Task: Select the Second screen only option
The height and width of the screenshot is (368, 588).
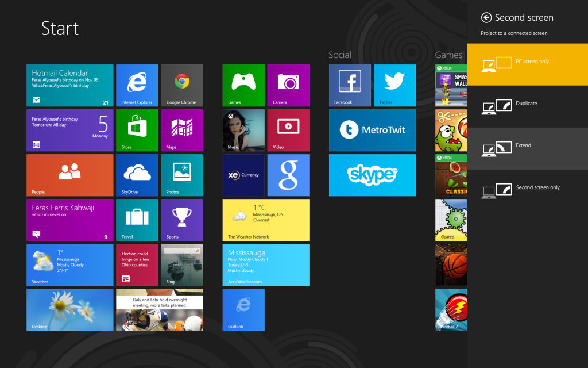Action: pyautogui.click(x=528, y=191)
